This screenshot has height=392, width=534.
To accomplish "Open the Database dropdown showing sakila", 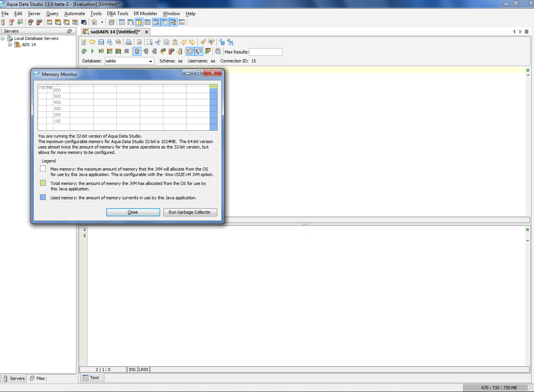I will (130, 61).
